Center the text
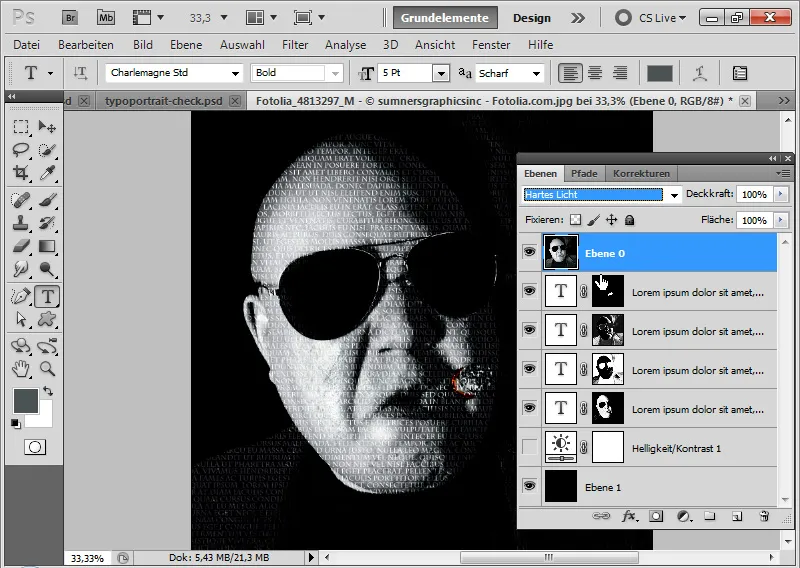This screenshot has width=800, height=568. (x=595, y=73)
